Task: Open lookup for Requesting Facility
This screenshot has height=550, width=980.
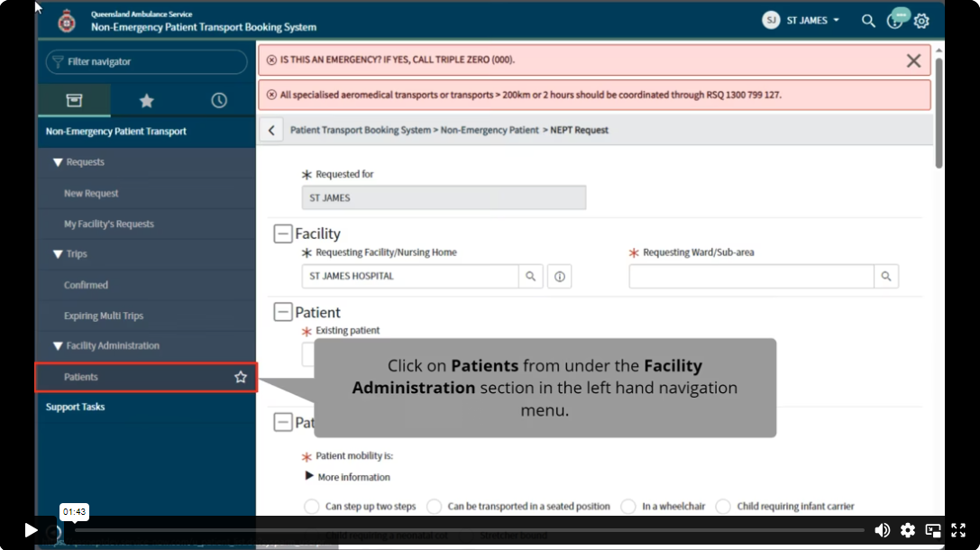Action: [x=531, y=276]
